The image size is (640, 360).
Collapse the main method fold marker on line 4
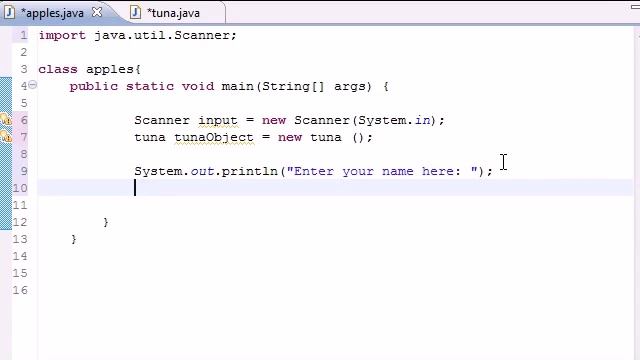(33, 85)
